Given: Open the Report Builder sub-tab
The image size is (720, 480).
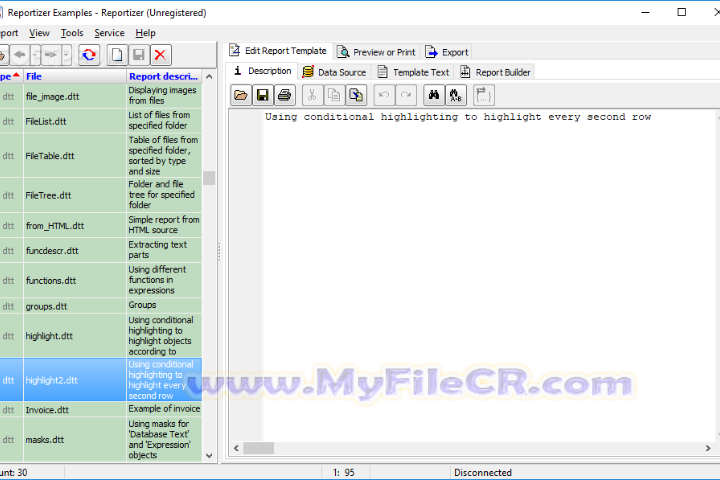Looking at the screenshot, I should tap(495, 72).
